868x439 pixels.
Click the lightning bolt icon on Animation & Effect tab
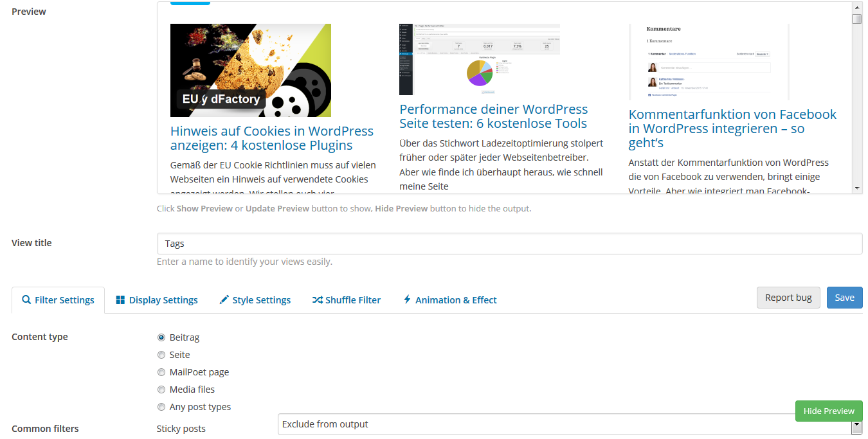pos(407,300)
